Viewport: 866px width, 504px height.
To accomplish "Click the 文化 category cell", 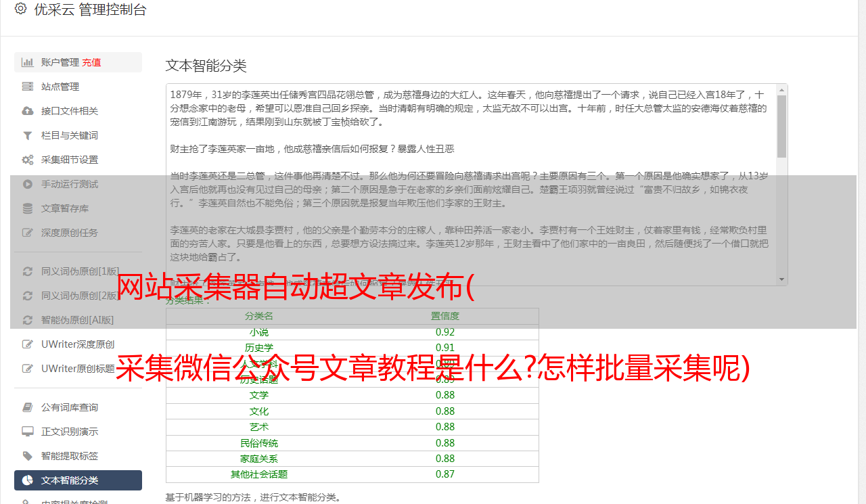I will pyautogui.click(x=259, y=411).
